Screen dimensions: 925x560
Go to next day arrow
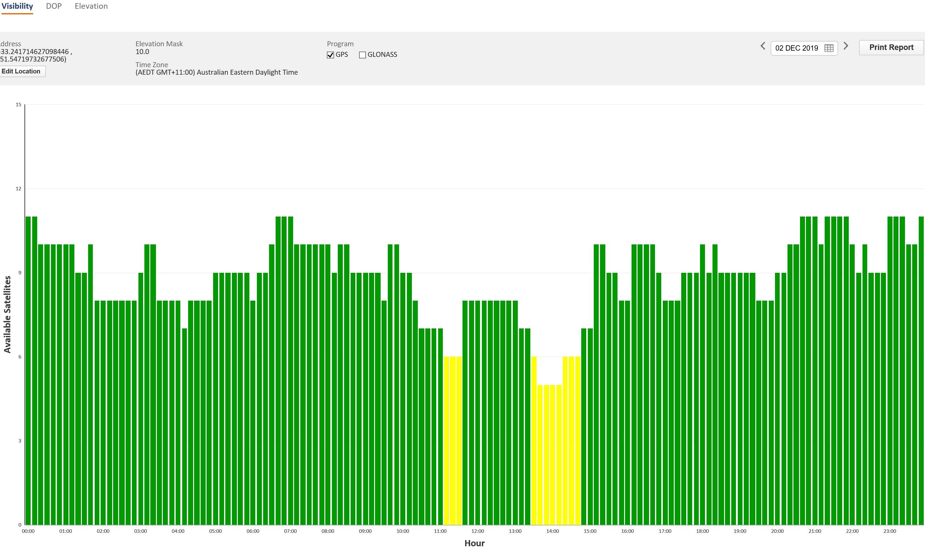[x=845, y=46]
